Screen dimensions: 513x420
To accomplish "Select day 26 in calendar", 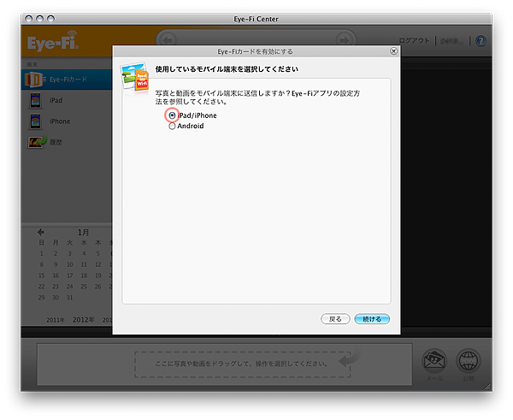I will (x=97, y=287).
